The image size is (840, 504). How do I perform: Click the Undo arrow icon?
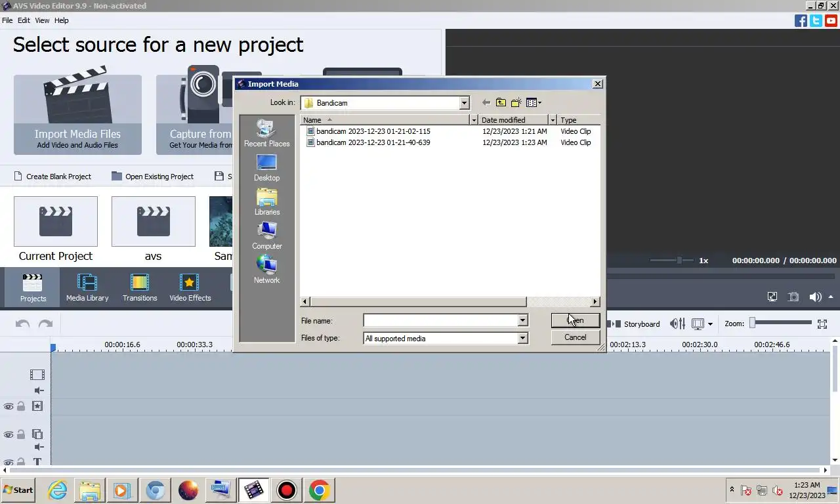point(22,324)
